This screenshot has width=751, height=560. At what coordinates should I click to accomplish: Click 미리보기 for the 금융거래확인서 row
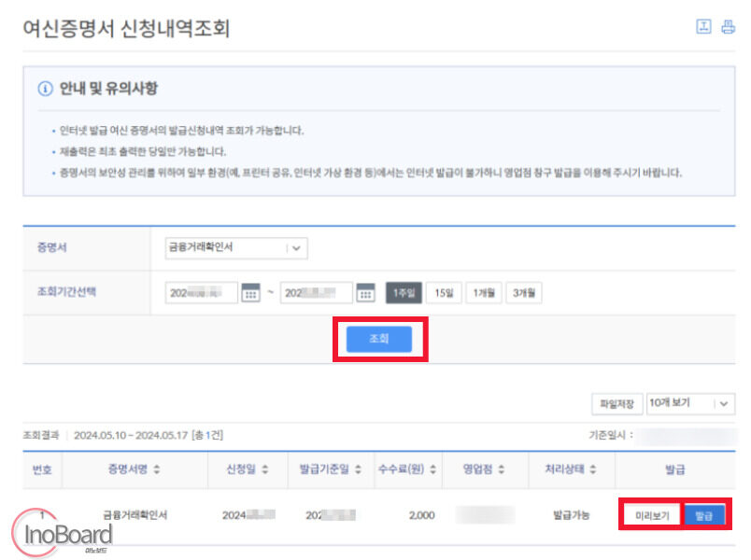click(x=652, y=515)
